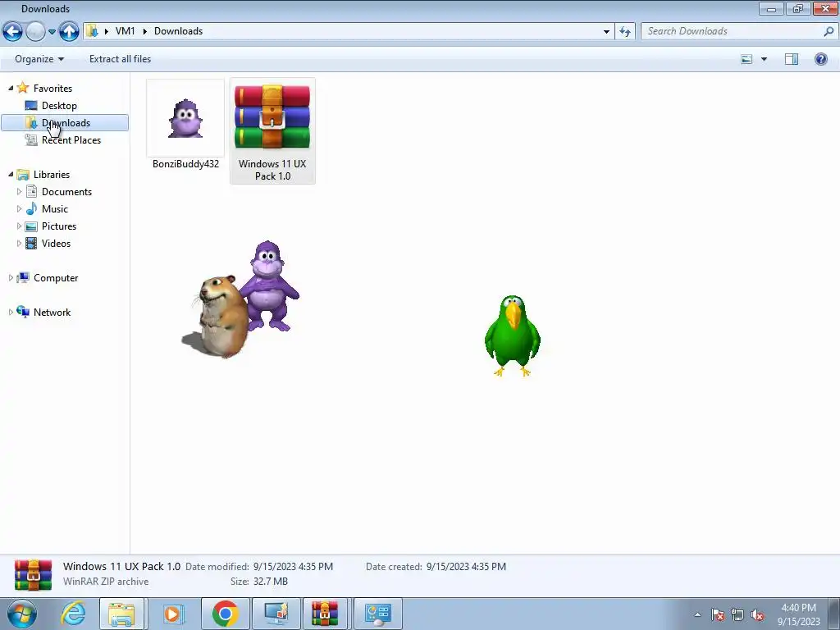Click the Forward navigation arrow button
The width and height of the screenshot is (840, 630).
click(x=35, y=32)
